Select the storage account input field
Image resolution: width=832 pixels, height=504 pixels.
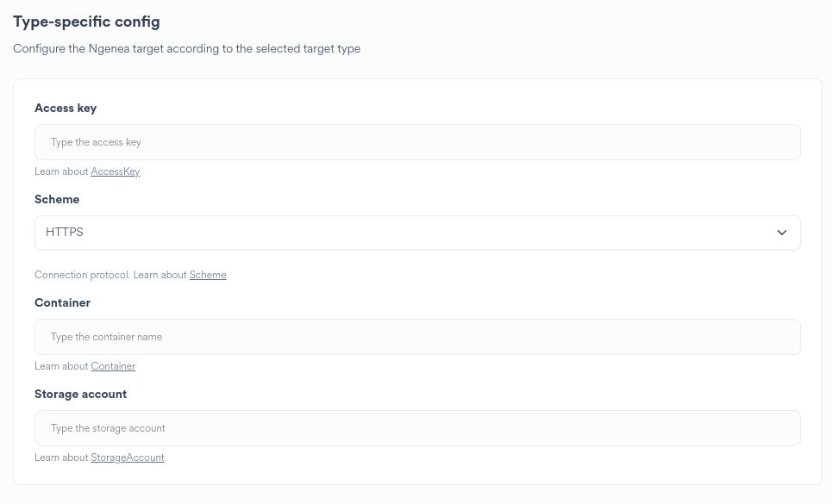[417, 428]
